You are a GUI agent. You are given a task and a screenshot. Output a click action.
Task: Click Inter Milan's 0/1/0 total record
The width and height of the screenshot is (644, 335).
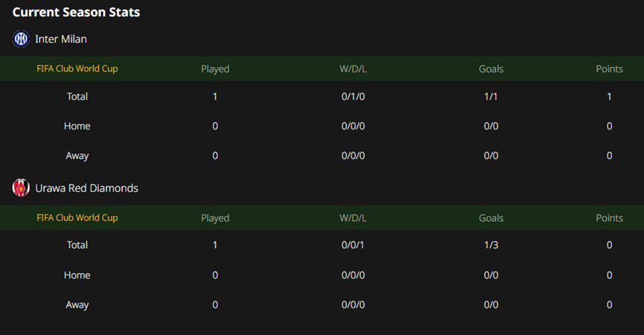[x=353, y=97]
